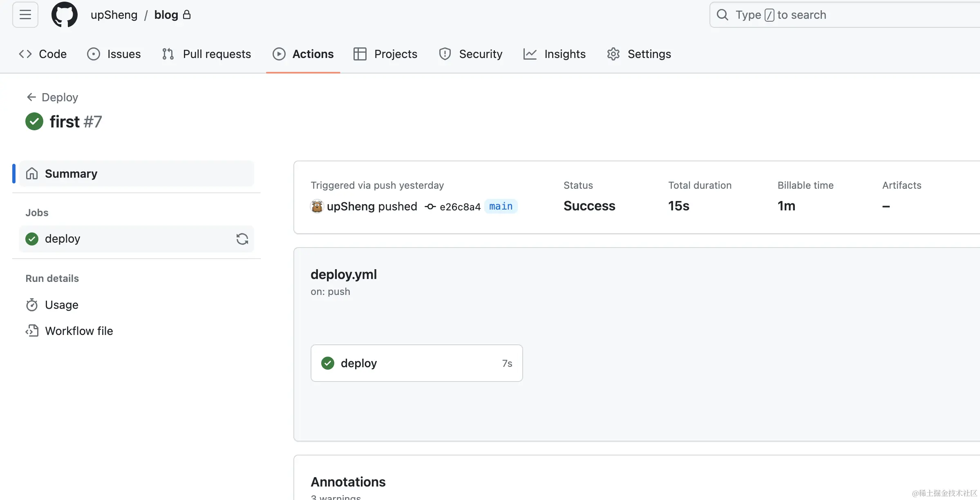Viewport: 980px width, 500px height.
Task: Click the search magnifier icon
Action: point(722,15)
